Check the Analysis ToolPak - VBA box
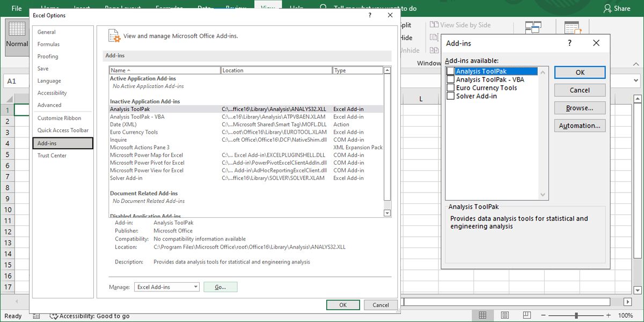 click(451, 79)
